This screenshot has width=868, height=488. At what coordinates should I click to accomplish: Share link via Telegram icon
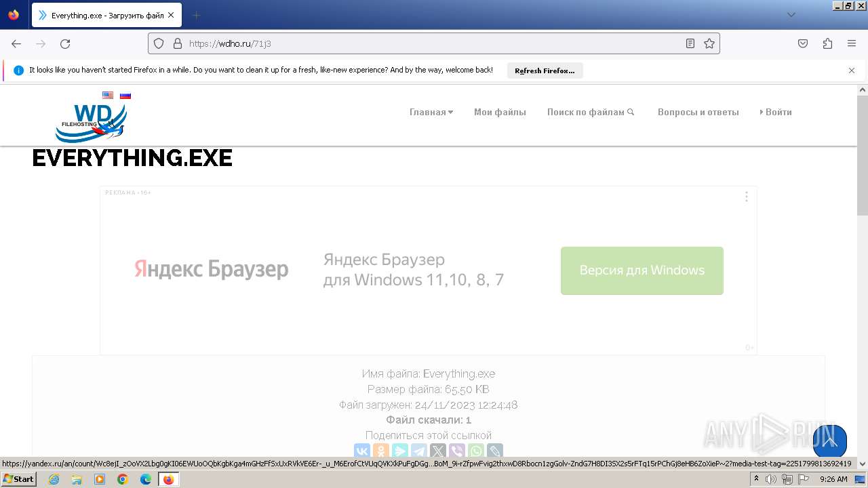click(419, 451)
